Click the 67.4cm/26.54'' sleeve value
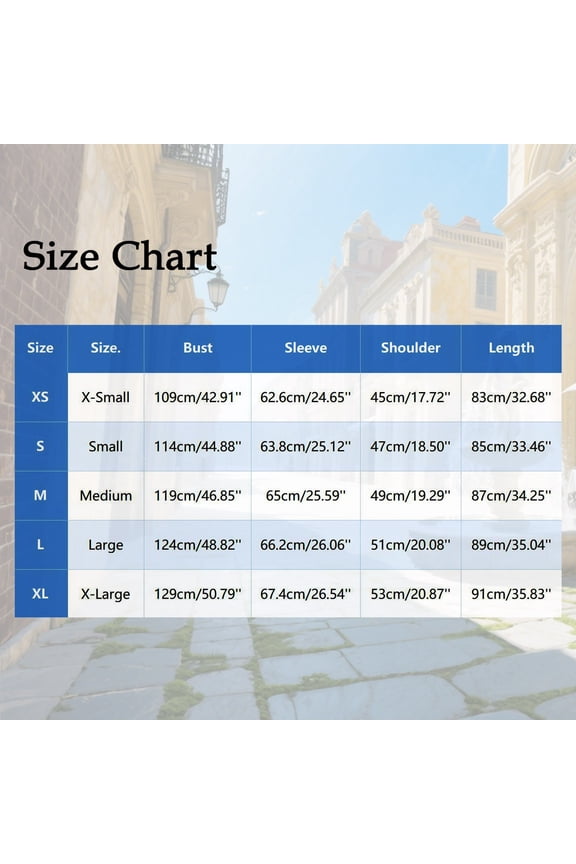Image resolution: width=576 pixels, height=864 pixels. tap(305, 593)
